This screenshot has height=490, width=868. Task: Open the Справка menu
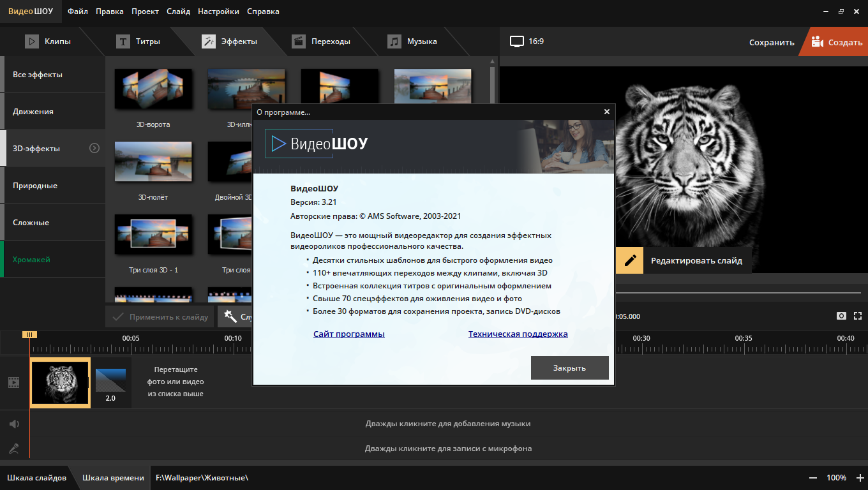pyautogui.click(x=263, y=11)
